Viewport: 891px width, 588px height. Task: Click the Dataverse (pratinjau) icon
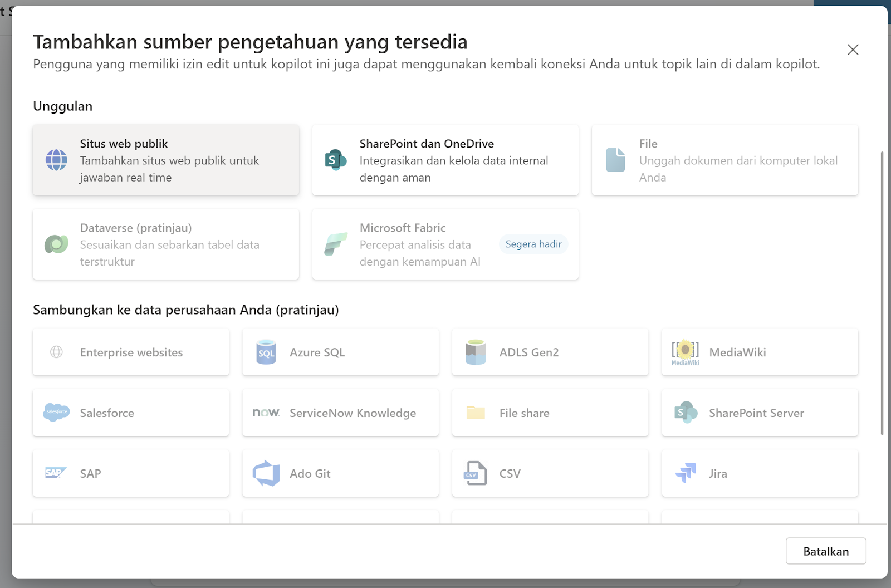[x=56, y=244]
